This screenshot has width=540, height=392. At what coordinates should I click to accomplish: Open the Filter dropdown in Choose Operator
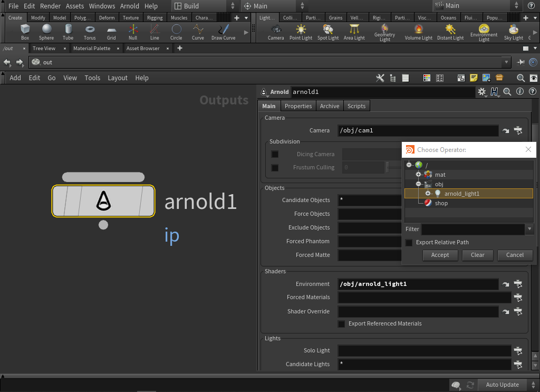pos(529,229)
